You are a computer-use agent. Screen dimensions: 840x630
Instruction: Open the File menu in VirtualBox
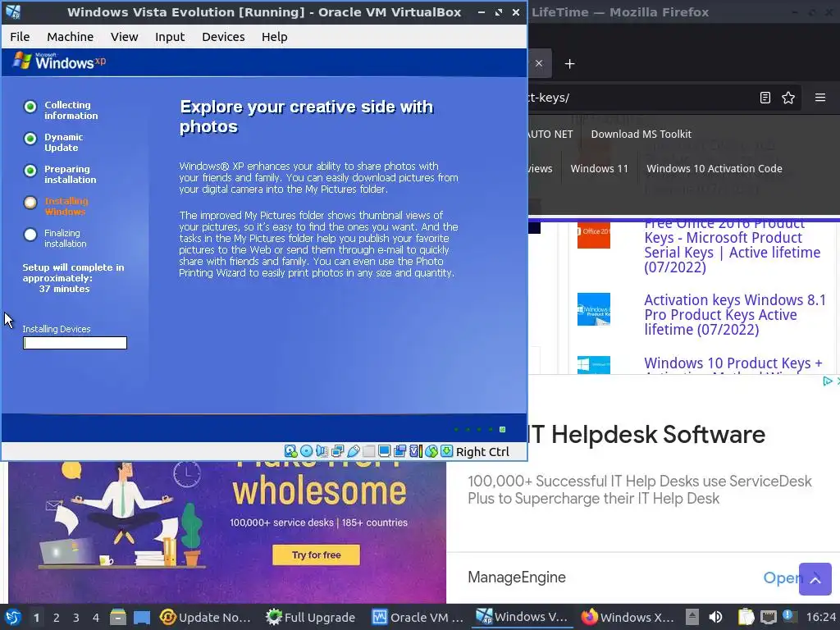pyautogui.click(x=20, y=36)
